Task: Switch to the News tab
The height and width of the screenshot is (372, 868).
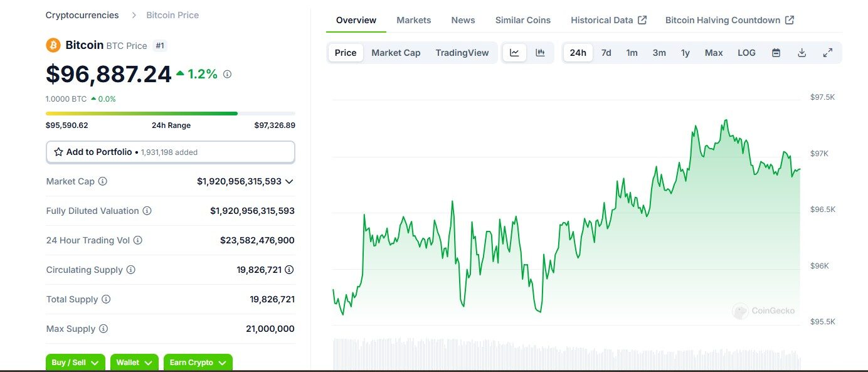Action: (463, 20)
